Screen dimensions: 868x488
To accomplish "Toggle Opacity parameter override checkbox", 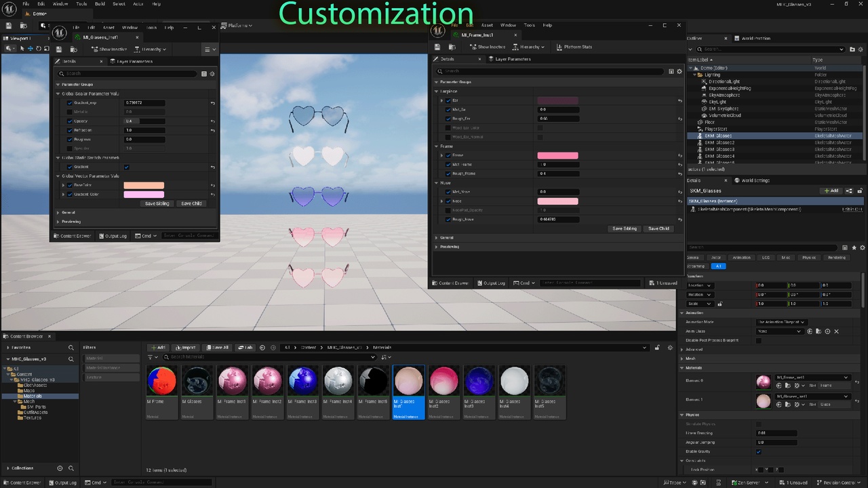I will pyautogui.click(x=69, y=121).
